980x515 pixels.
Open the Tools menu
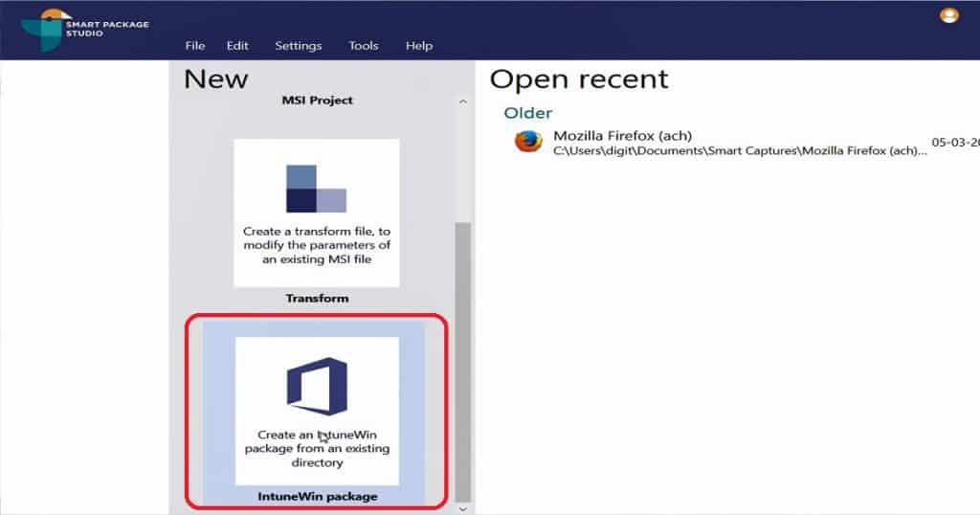click(363, 46)
